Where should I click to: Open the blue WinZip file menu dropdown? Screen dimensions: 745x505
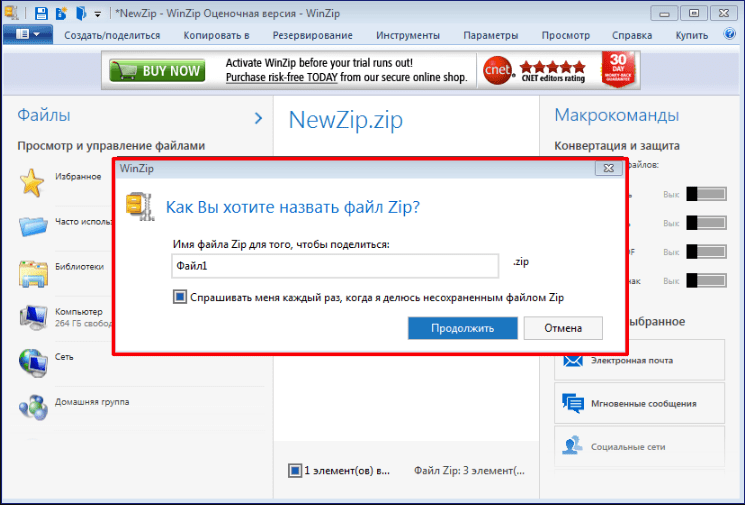(27, 34)
